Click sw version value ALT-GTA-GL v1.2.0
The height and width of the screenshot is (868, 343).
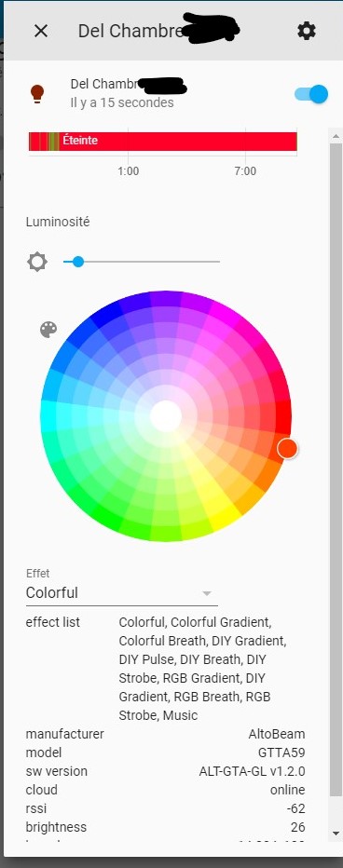[x=253, y=771]
